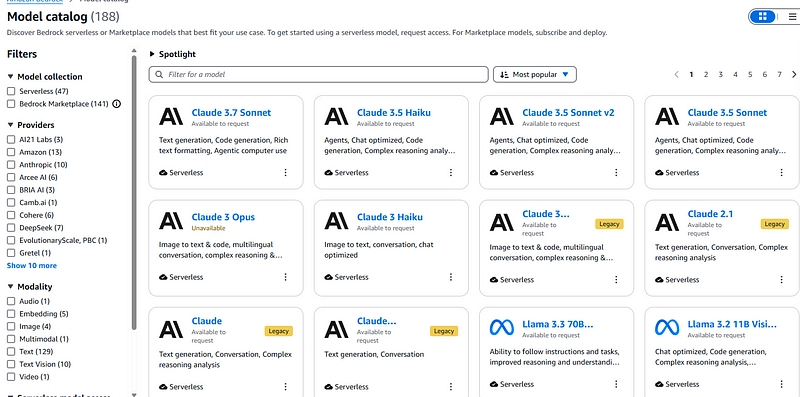Screen dimensions: 800x397
Task: Go to page 2 of results
Action: click(706, 75)
